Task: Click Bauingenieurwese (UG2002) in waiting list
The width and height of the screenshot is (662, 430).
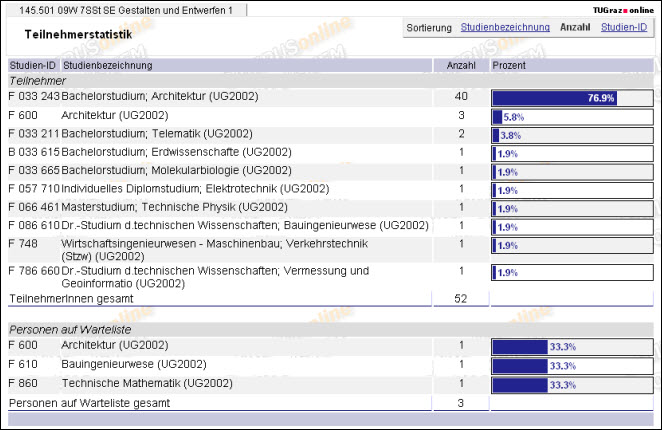Action: pyautogui.click(x=134, y=364)
